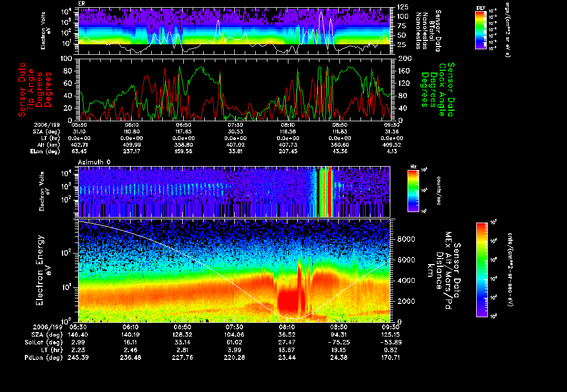The width and height of the screenshot is (567, 392).
Task: Click altitude value 360.60
Action: (339, 145)
